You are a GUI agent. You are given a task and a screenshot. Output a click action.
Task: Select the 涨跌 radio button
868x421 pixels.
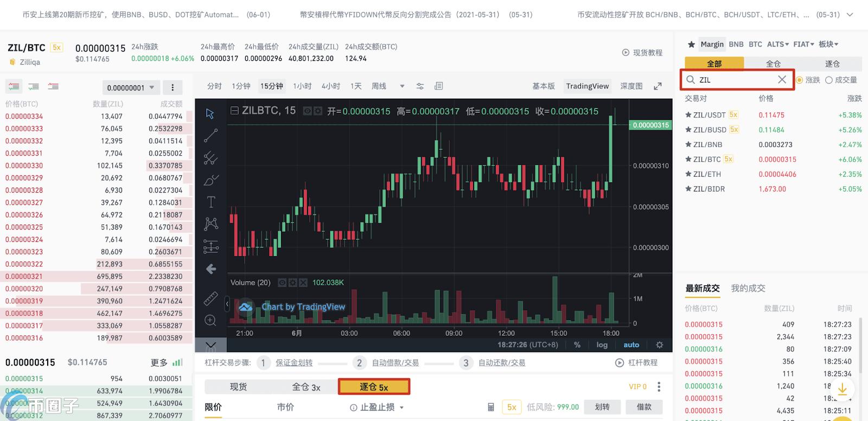800,80
